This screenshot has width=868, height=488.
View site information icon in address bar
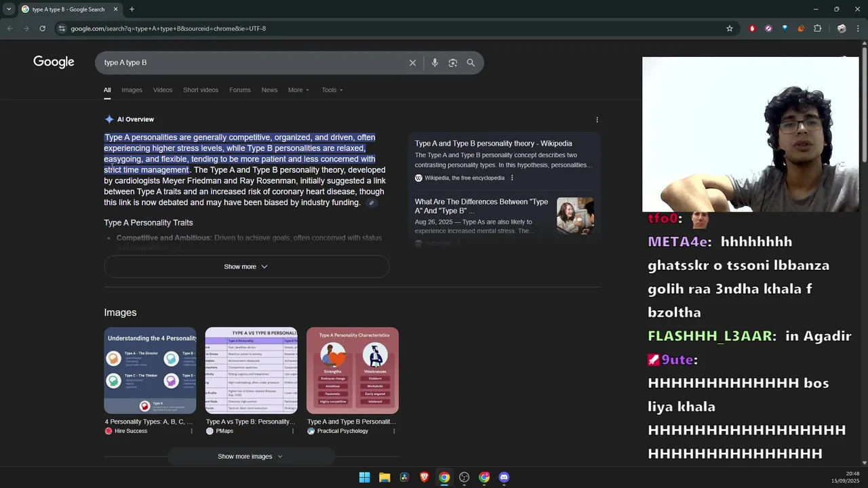pyautogui.click(x=62, y=28)
